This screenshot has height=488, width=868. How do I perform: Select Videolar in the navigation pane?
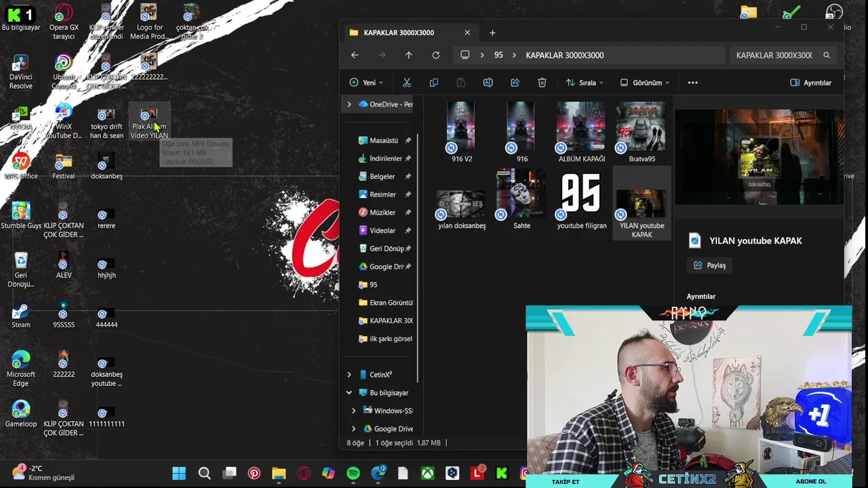point(384,230)
